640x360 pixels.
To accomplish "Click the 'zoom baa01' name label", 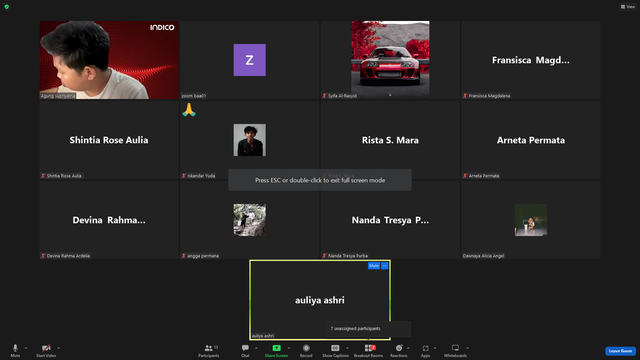I will (193, 96).
